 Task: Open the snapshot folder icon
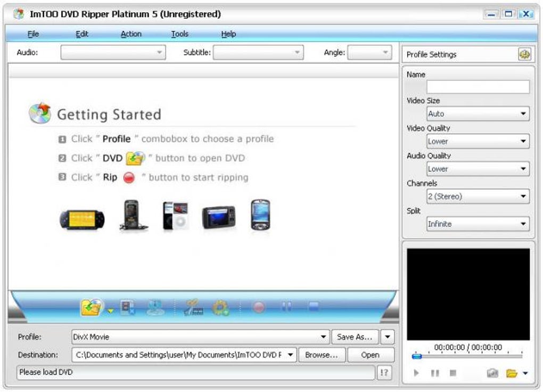point(512,373)
